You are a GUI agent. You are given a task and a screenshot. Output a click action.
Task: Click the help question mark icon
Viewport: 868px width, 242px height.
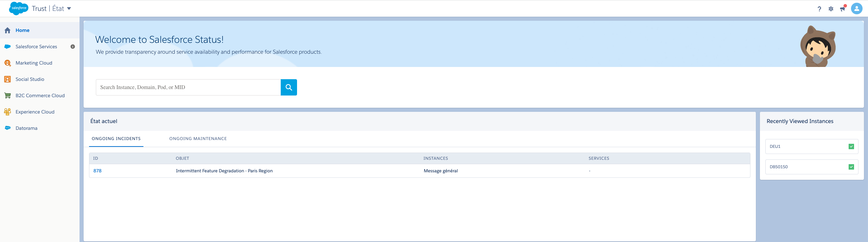819,9
